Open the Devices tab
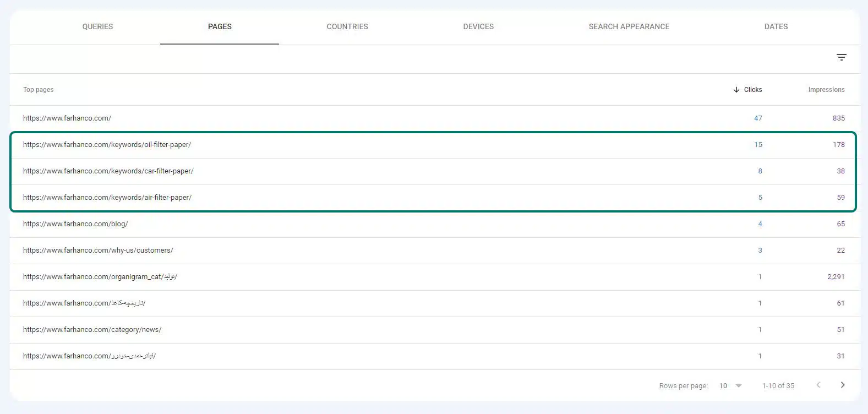Image resolution: width=868 pixels, height=414 pixels. point(478,26)
